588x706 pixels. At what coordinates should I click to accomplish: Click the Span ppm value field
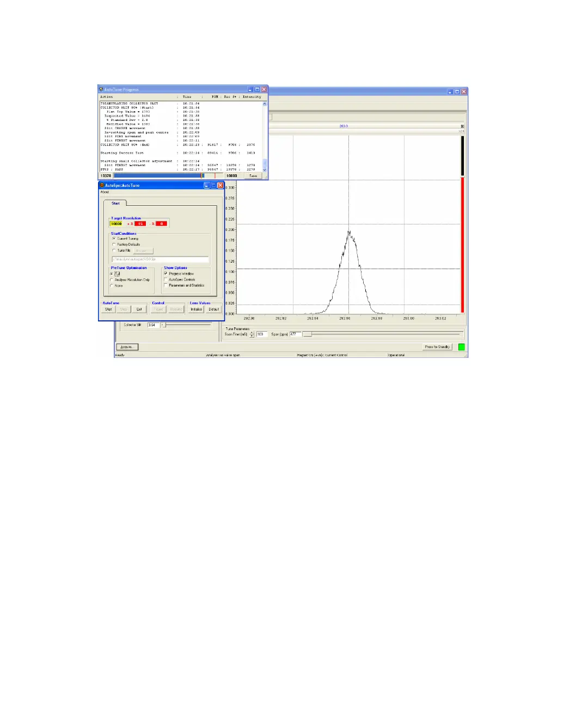coord(295,334)
